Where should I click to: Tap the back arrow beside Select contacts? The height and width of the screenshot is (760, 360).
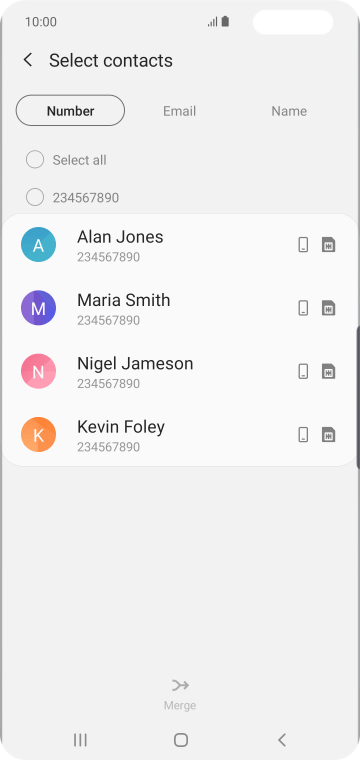[28, 60]
